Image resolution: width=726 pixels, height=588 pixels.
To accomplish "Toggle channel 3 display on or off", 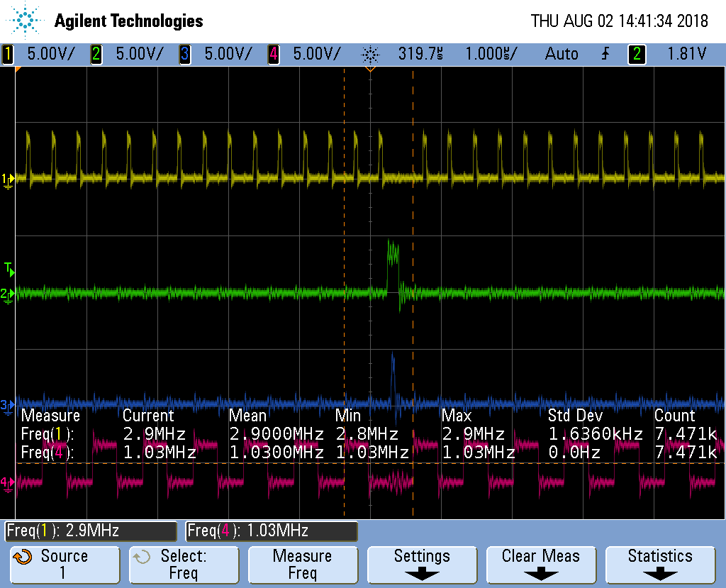I will tap(186, 54).
